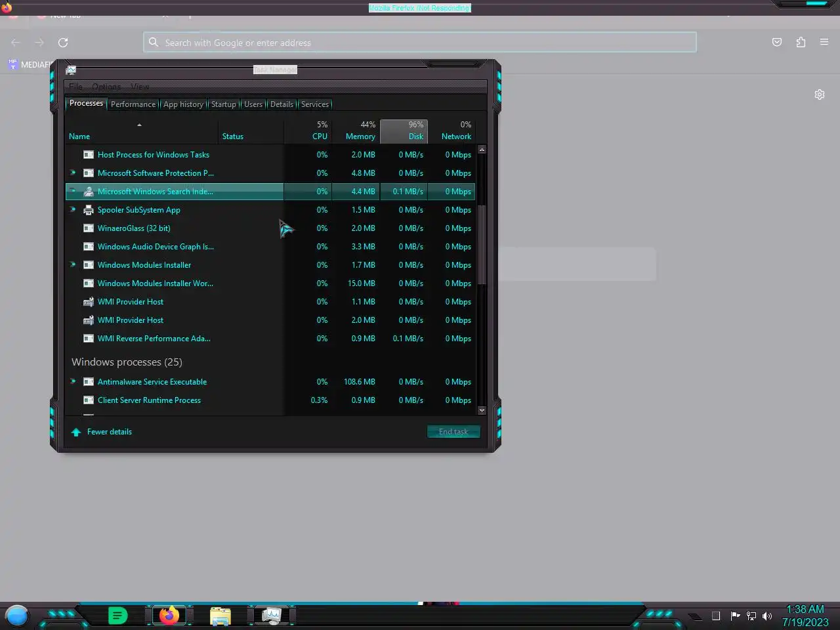Switch to the Details tab
Viewport: 840px width, 630px height.
282,104
